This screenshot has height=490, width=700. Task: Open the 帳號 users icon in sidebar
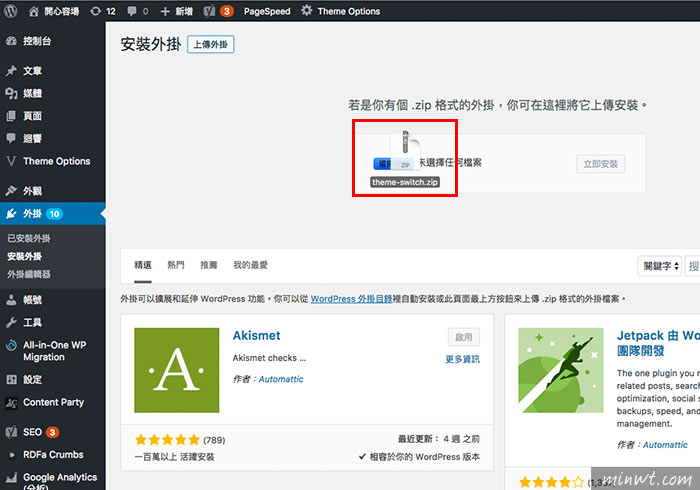[11, 300]
